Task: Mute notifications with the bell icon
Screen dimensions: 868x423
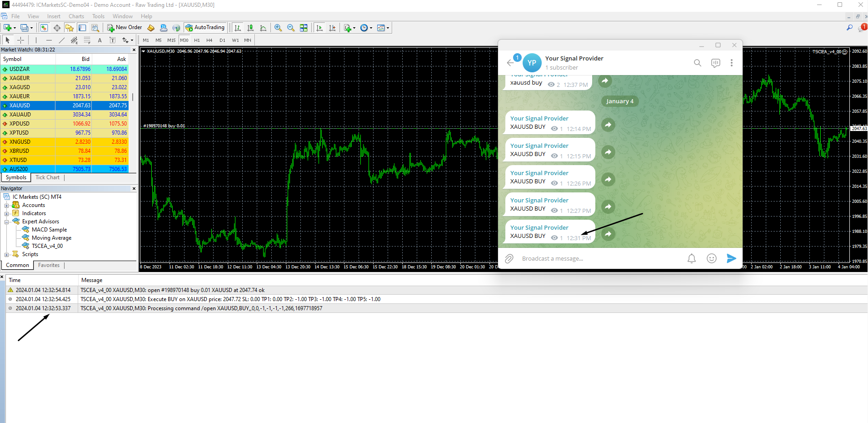Action: coord(691,258)
